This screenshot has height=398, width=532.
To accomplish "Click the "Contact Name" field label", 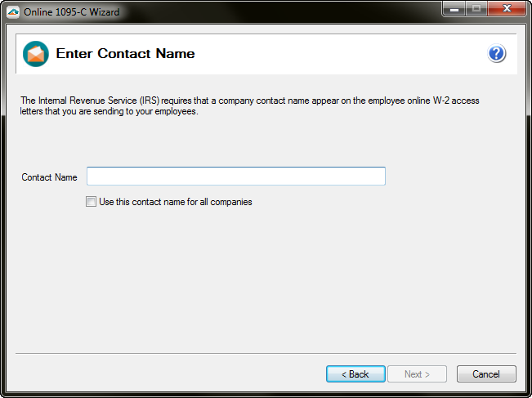I will pyautogui.click(x=49, y=177).
